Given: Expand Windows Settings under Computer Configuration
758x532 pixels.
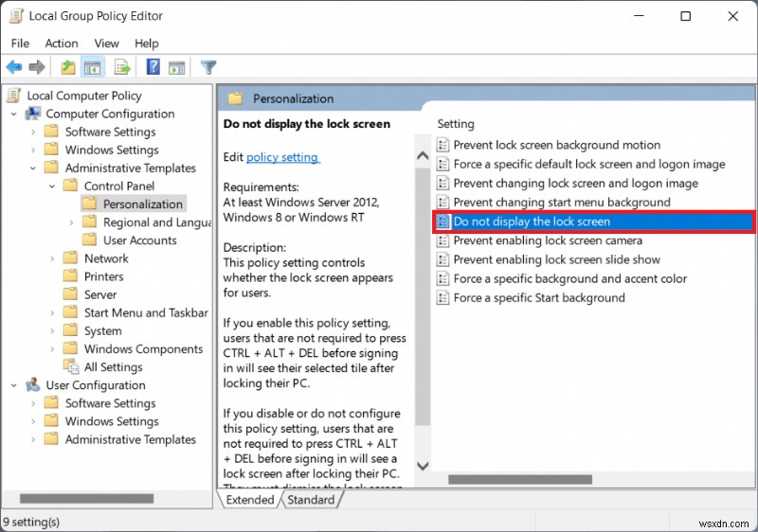Looking at the screenshot, I should tap(33, 151).
